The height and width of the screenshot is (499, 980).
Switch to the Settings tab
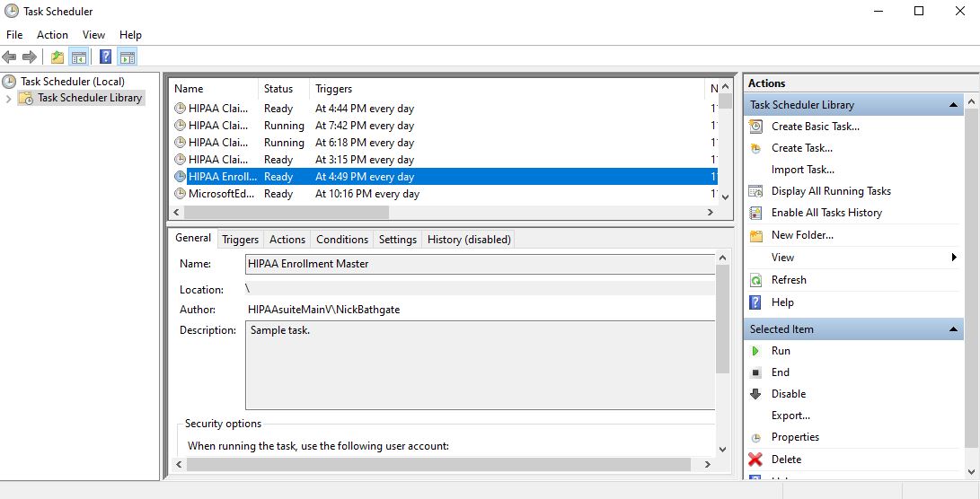pos(398,240)
